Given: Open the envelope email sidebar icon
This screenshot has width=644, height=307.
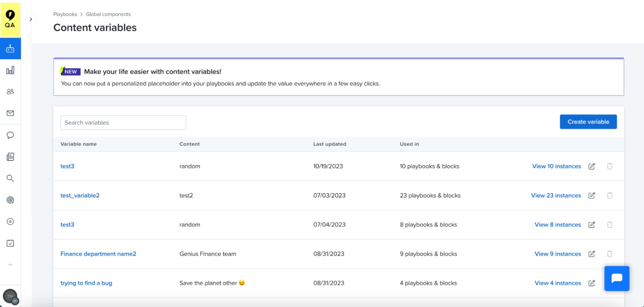Looking at the screenshot, I should pyautogui.click(x=10, y=113).
